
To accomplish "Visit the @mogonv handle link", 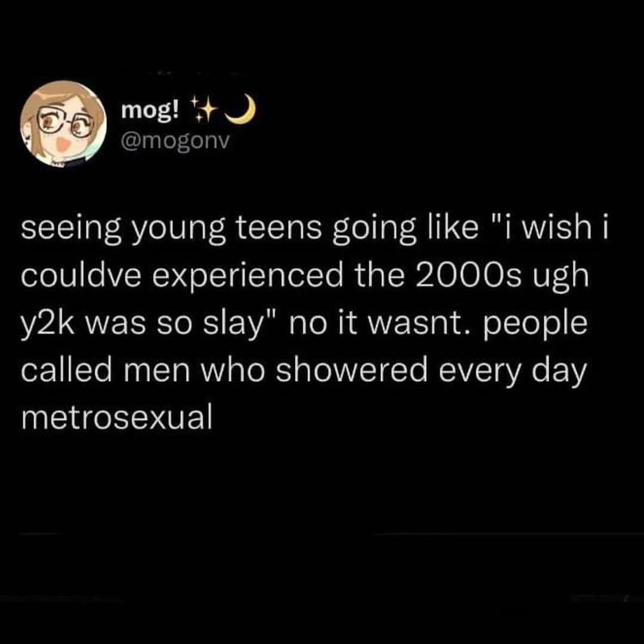I will [x=174, y=141].
